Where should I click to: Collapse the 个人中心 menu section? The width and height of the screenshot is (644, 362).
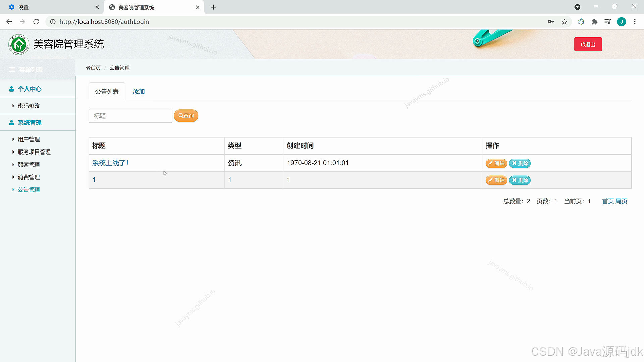click(38, 89)
